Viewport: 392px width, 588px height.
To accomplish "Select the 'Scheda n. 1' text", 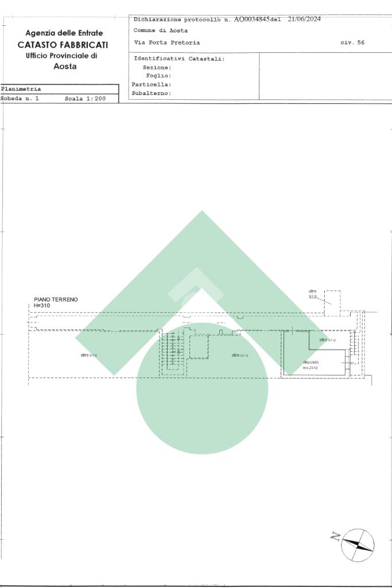I will coord(20,99).
